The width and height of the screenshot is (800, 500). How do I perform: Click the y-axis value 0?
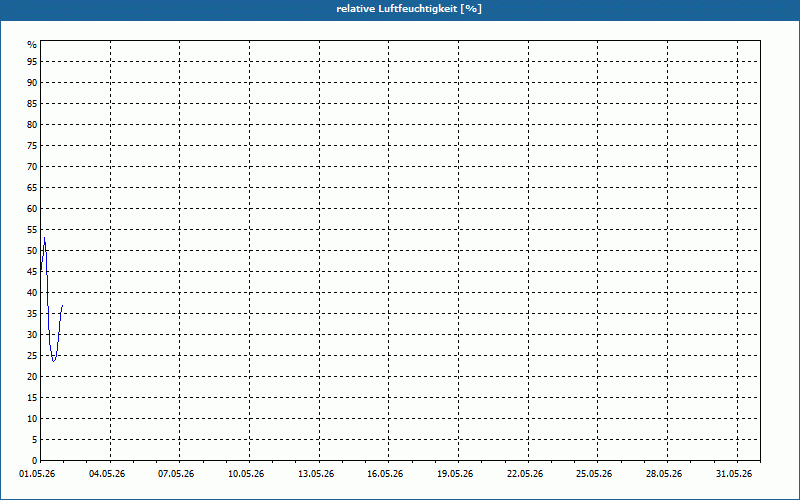(35, 461)
